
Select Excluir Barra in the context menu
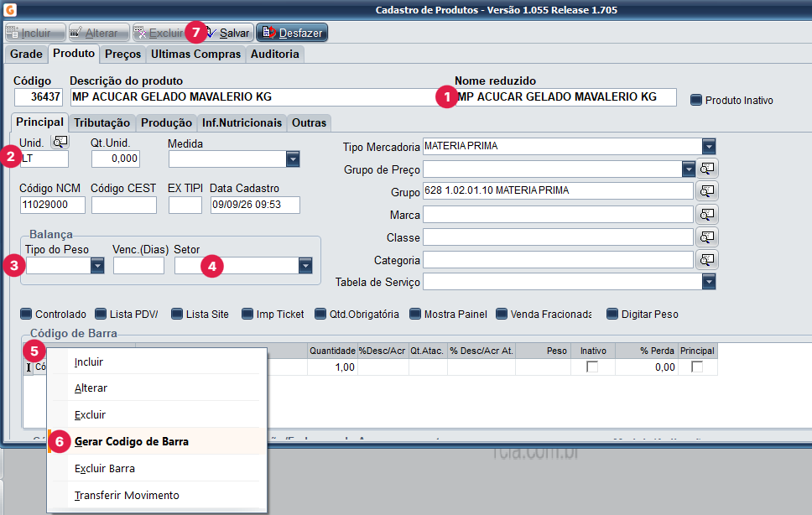pyautogui.click(x=157, y=468)
